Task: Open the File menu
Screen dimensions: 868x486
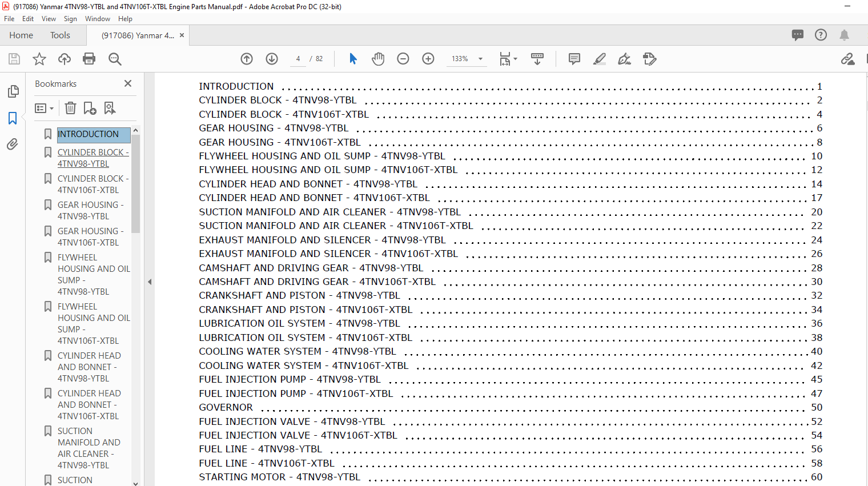Action: (9, 19)
